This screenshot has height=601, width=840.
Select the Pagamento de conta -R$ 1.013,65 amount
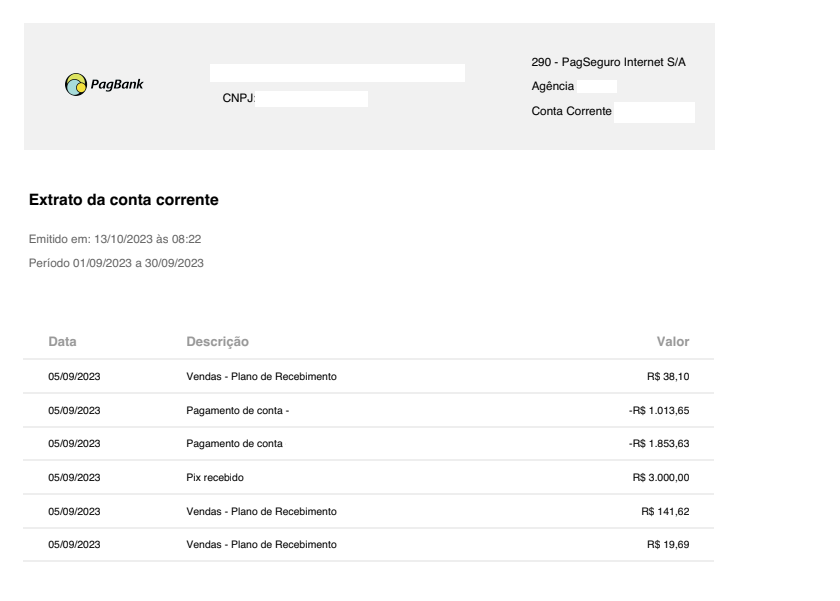[659, 410]
